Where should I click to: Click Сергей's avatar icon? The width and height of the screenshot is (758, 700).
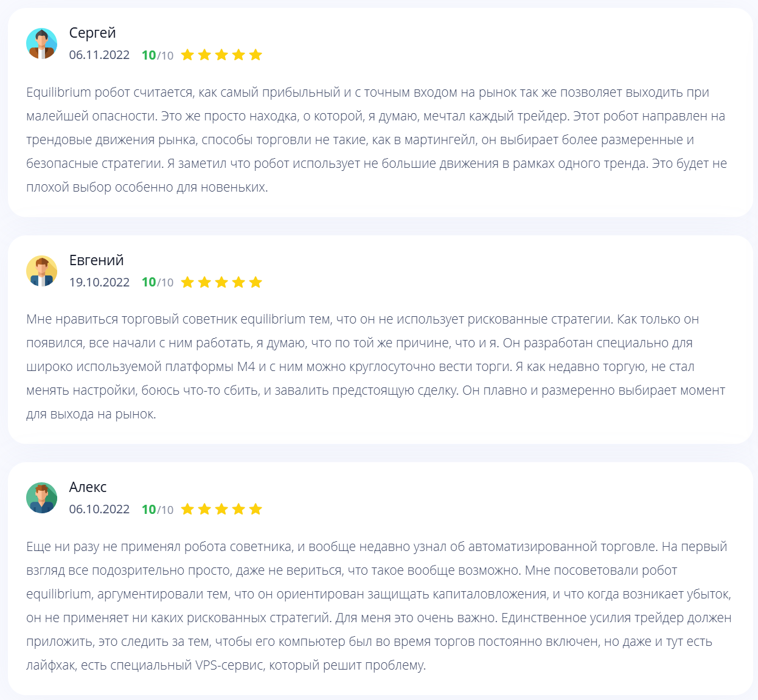pyautogui.click(x=42, y=44)
